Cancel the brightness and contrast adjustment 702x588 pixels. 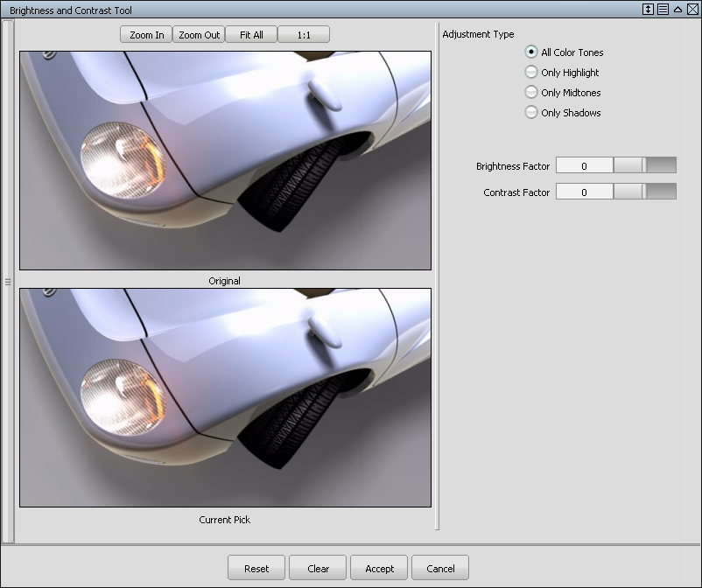(x=439, y=567)
